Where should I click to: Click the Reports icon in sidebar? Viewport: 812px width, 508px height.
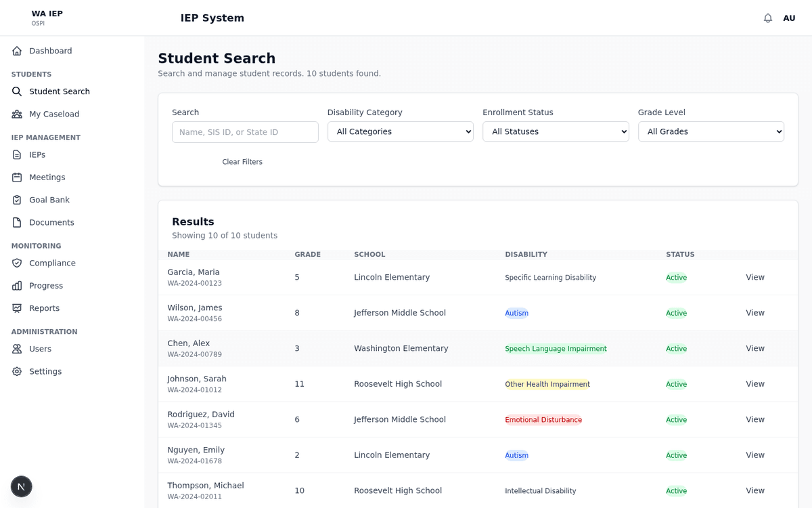16,308
